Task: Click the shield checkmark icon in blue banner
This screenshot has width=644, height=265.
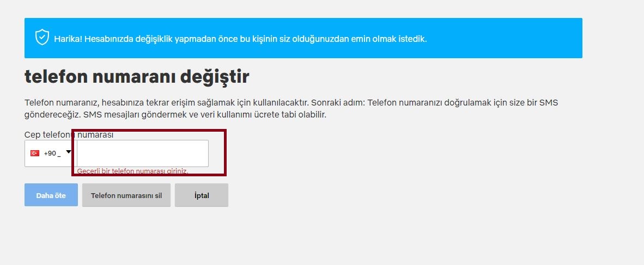Action: (42, 38)
